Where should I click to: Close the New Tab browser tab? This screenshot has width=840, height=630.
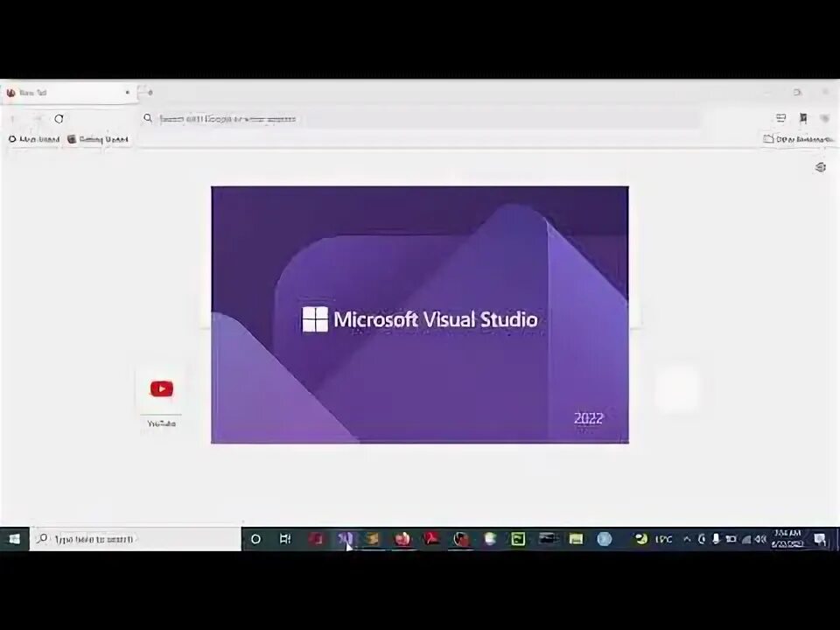point(128,93)
